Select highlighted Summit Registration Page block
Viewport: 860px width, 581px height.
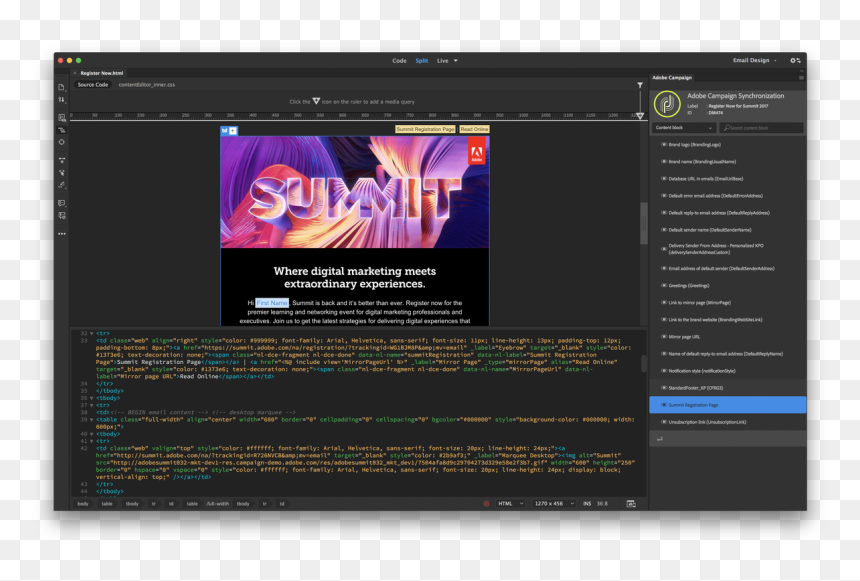pos(728,405)
